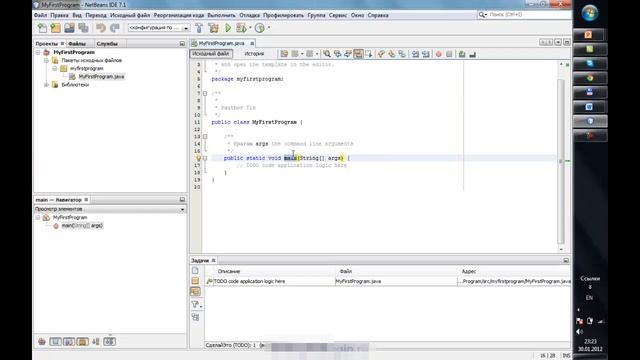Click the yellow lightbulb hint on line 16
Image resolution: width=640 pixels, height=360 pixels.
coord(198,158)
